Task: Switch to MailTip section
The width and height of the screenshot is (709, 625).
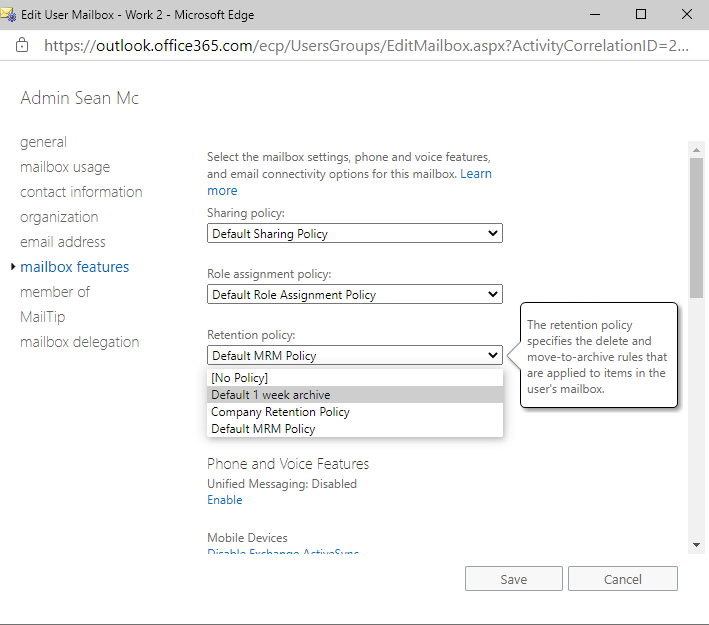Action: tap(42, 317)
